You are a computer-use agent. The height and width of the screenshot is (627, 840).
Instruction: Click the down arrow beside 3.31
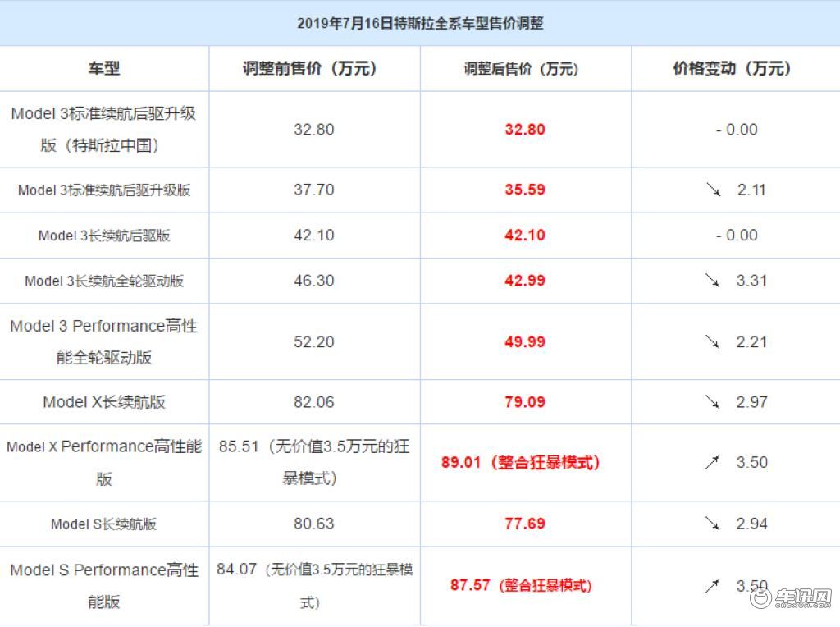pos(713,281)
